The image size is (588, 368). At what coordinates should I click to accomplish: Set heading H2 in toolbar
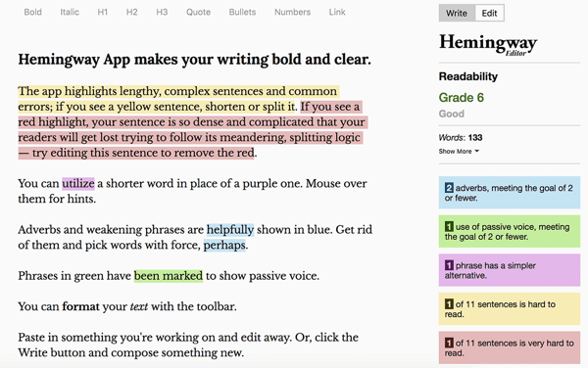(x=131, y=12)
